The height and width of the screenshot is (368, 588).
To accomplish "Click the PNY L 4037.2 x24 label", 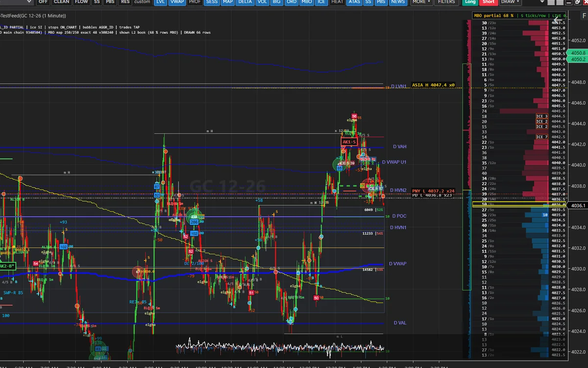I will [x=434, y=191].
